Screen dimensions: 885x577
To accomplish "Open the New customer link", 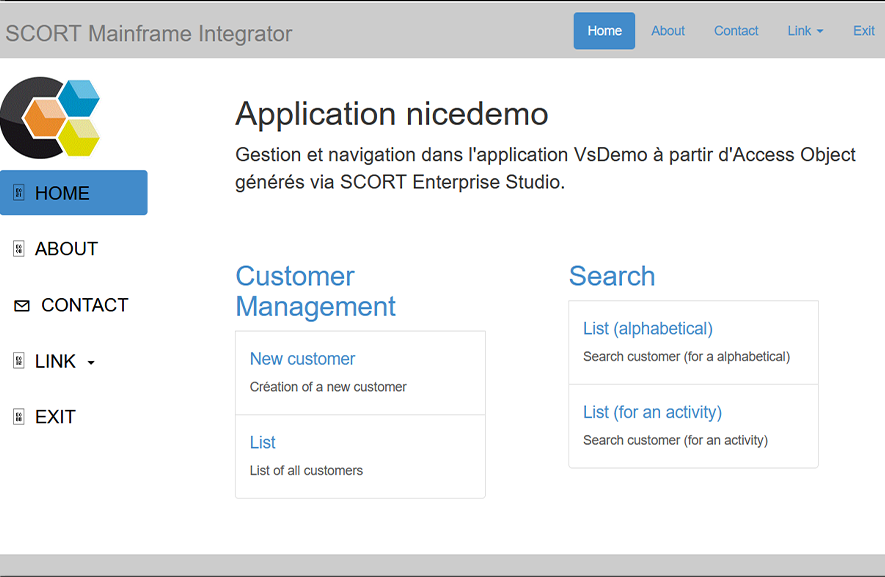I will click(303, 359).
